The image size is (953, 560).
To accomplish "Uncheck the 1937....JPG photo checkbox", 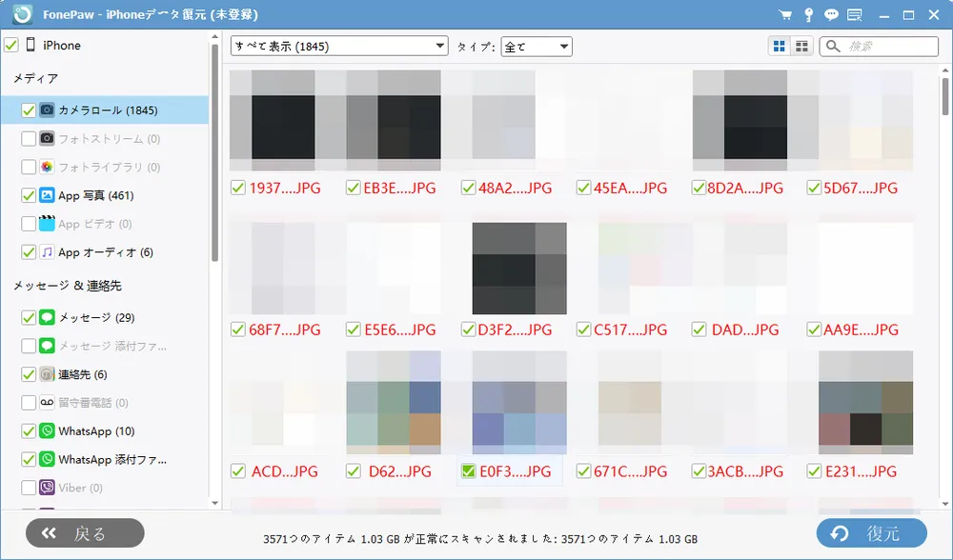I will pos(237,188).
